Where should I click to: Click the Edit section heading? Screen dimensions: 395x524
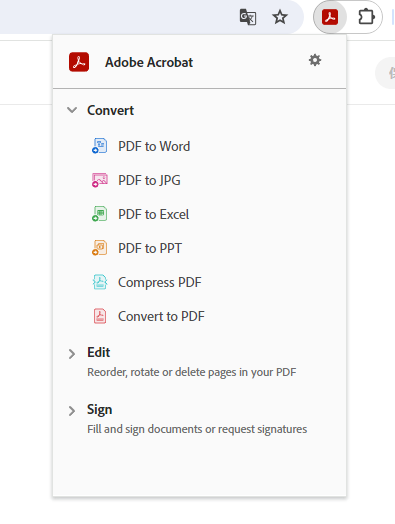click(99, 352)
